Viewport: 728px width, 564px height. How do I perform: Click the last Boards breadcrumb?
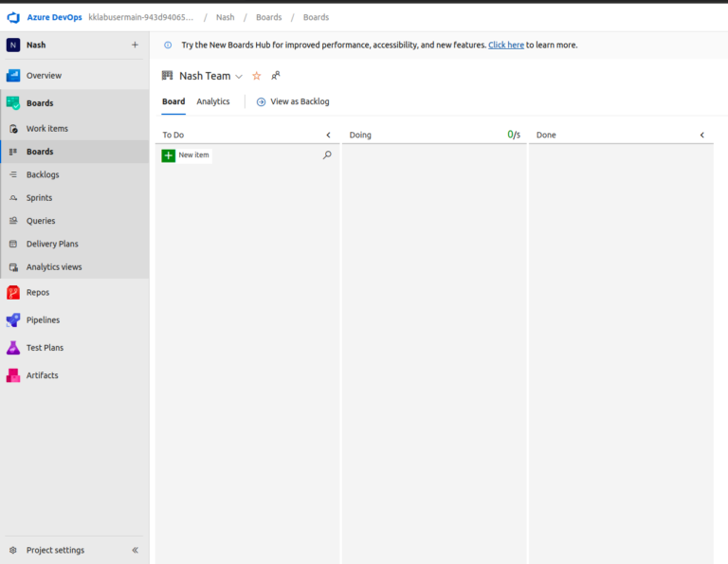tap(317, 17)
